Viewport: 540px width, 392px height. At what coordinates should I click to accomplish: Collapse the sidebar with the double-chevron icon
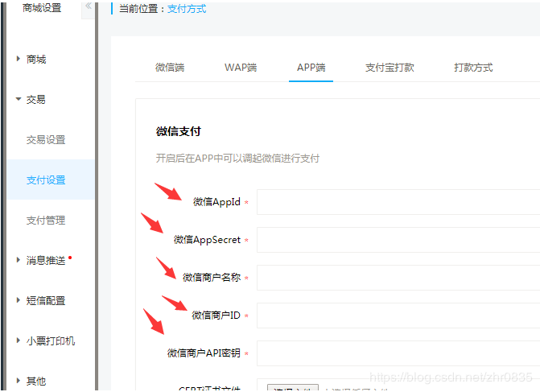pos(89,6)
